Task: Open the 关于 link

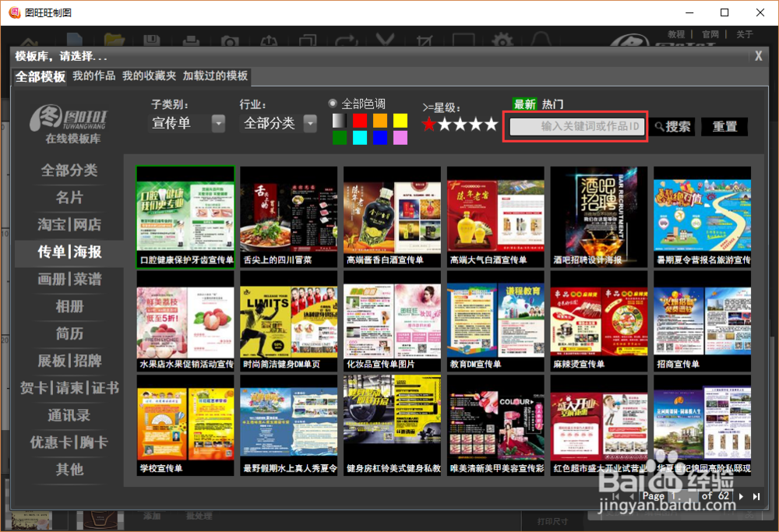Action: coord(745,34)
